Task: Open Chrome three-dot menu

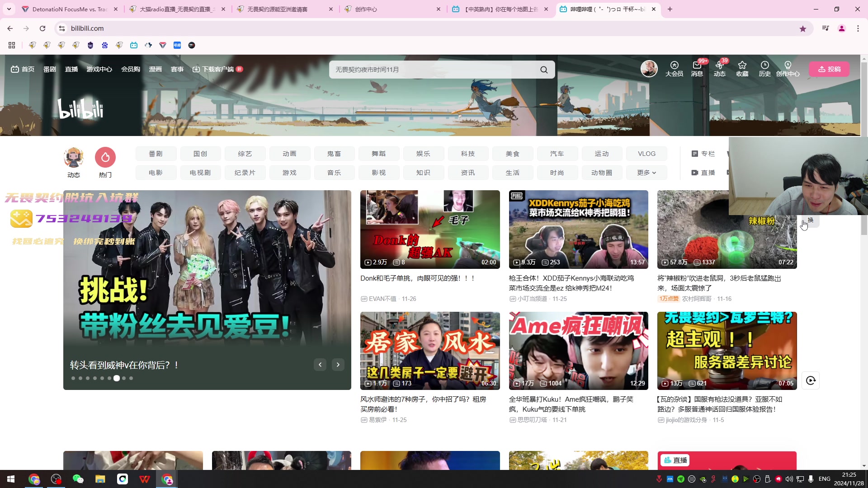Action: pos(858,28)
